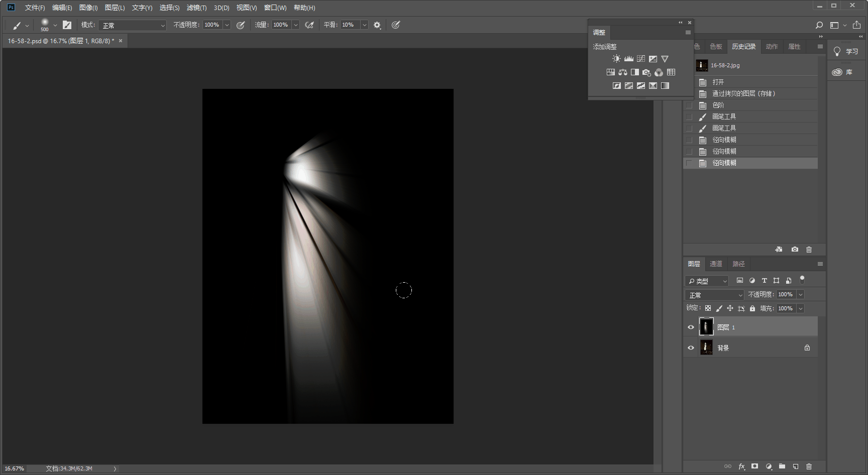Switch to the 通道 tab
The width and height of the screenshot is (868, 475).
[x=716, y=264]
